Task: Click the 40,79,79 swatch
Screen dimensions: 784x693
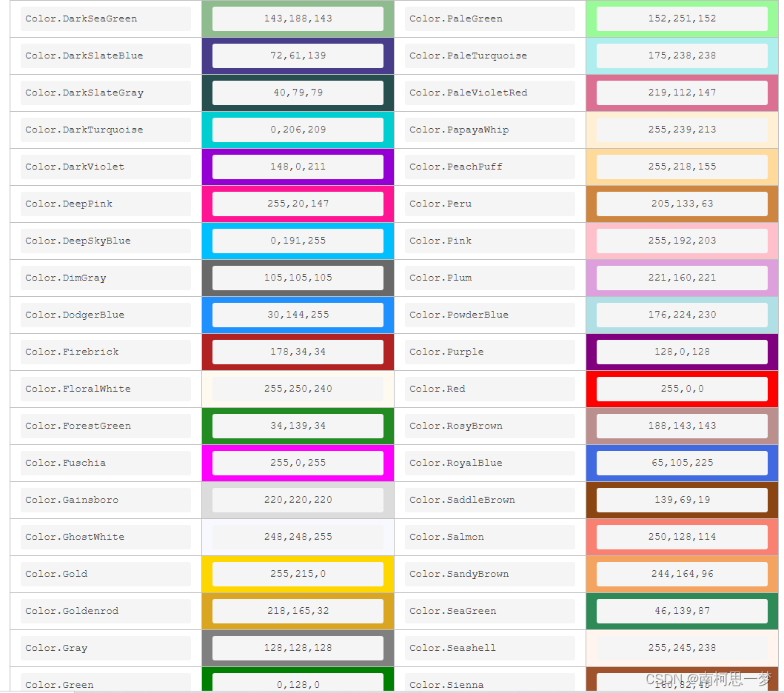Action: tap(298, 93)
